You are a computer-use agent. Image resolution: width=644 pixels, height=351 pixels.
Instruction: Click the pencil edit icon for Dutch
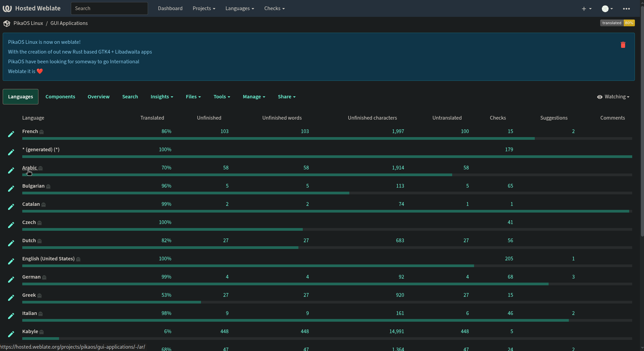click(x=11, y=243)
